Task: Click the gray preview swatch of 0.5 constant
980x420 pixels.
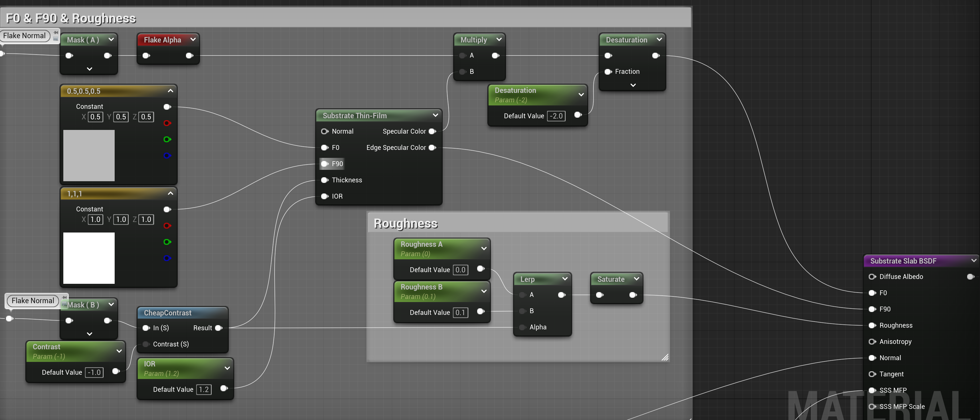Action: pos(89,156)
